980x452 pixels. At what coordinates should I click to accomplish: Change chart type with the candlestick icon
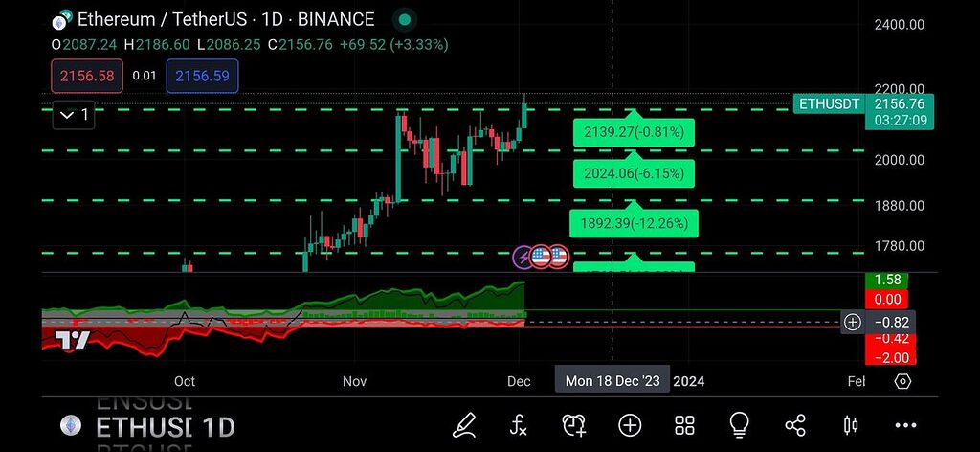(850, 424)
